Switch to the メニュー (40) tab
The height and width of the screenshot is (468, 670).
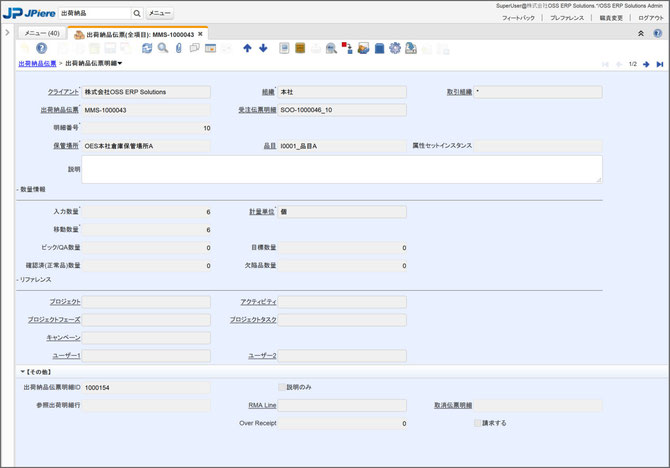click(42, 33)
